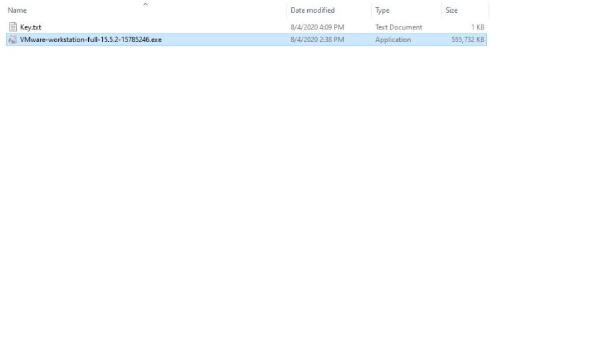Select VMware-workstation-full-15.5.2-15785246.exe file name
This screenshot has width=593, height=364.
point(90,39)
